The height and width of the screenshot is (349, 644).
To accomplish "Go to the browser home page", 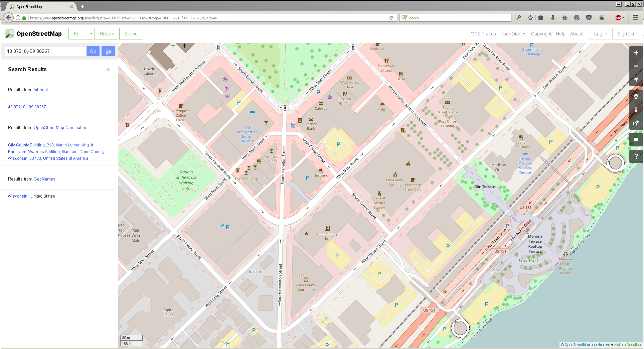I will pyautogui.click(x=565, y=18).
